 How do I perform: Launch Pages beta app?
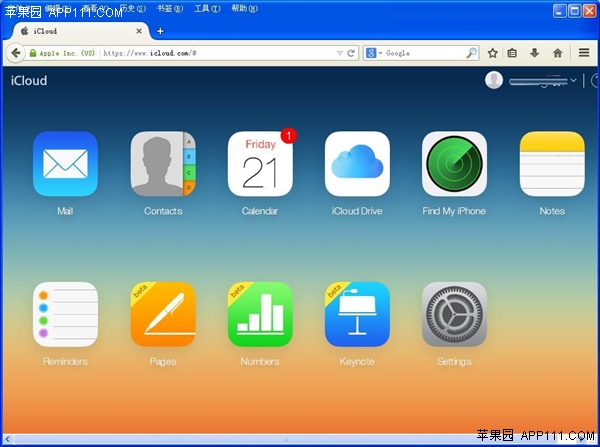pyautogui.click(x=163, y=314)
